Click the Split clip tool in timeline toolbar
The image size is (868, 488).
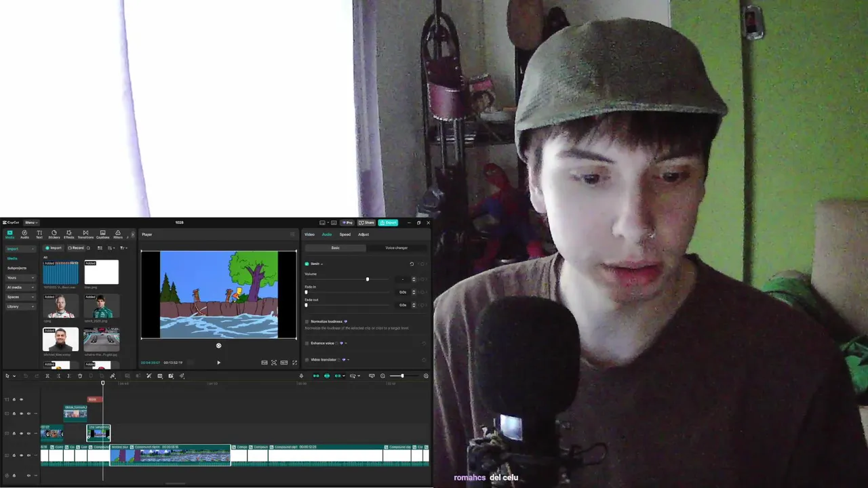(x=47, y=376)
